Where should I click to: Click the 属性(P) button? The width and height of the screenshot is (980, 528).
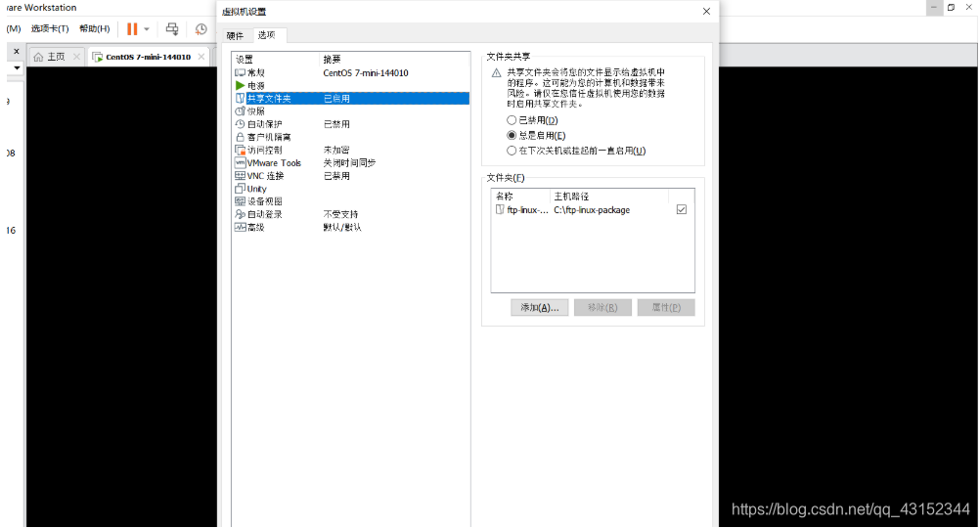(666, 307)
